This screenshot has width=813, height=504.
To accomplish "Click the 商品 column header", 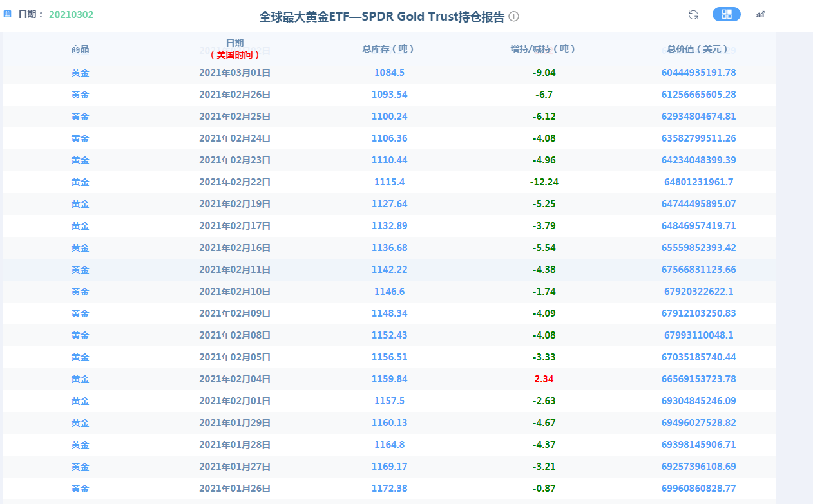I will [x=81, y=49].
